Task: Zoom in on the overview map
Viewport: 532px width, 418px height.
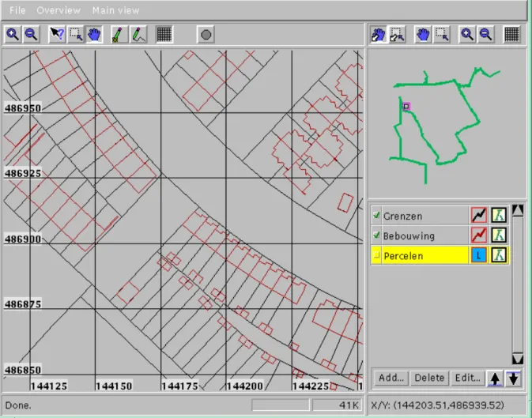Action: pyautogui.click(x=467, y=34)
